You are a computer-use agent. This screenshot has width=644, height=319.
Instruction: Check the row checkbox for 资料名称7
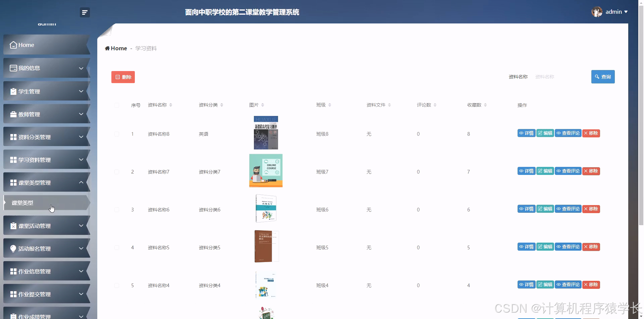click(117, 172)
